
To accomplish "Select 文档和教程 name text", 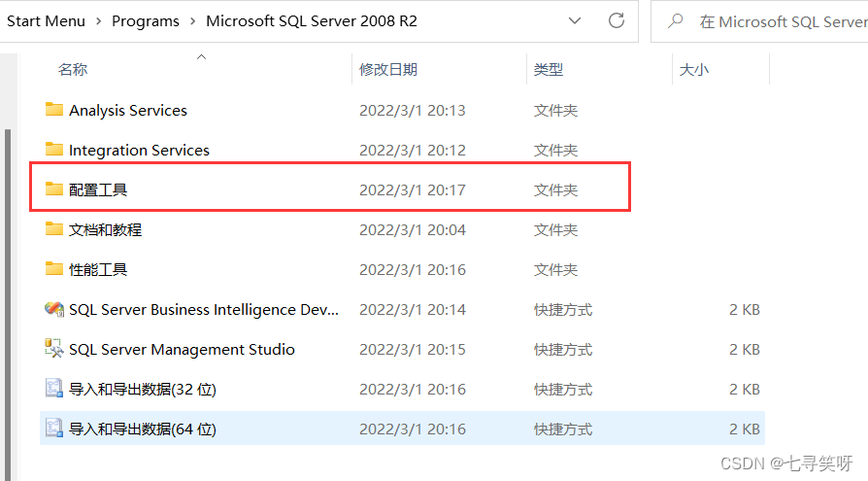I will click(105, 229).
